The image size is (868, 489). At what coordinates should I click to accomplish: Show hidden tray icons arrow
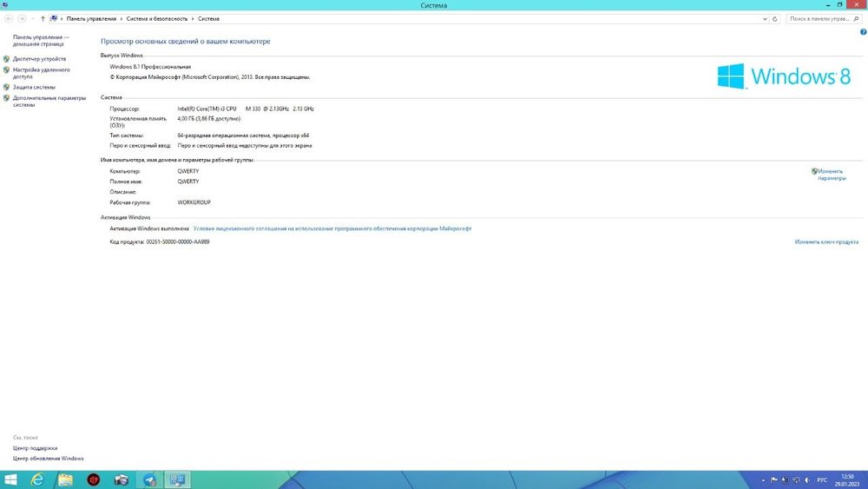tap(763, 480)
